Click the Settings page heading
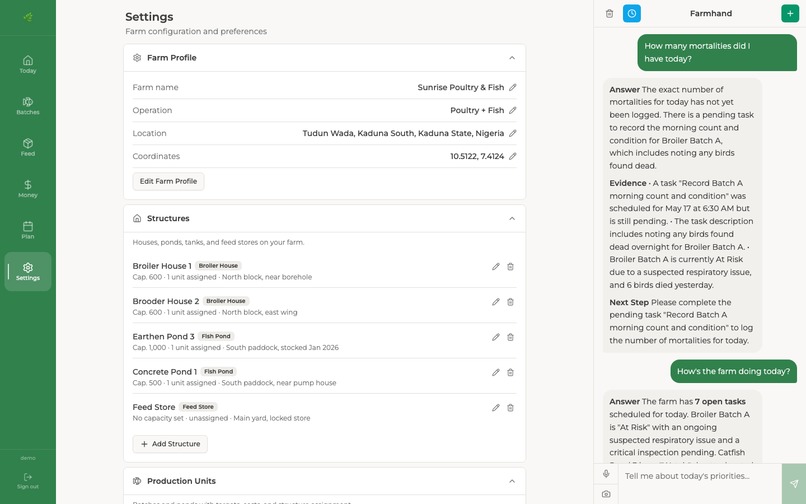This screenshot has width=806, height=504. point(149,17)
